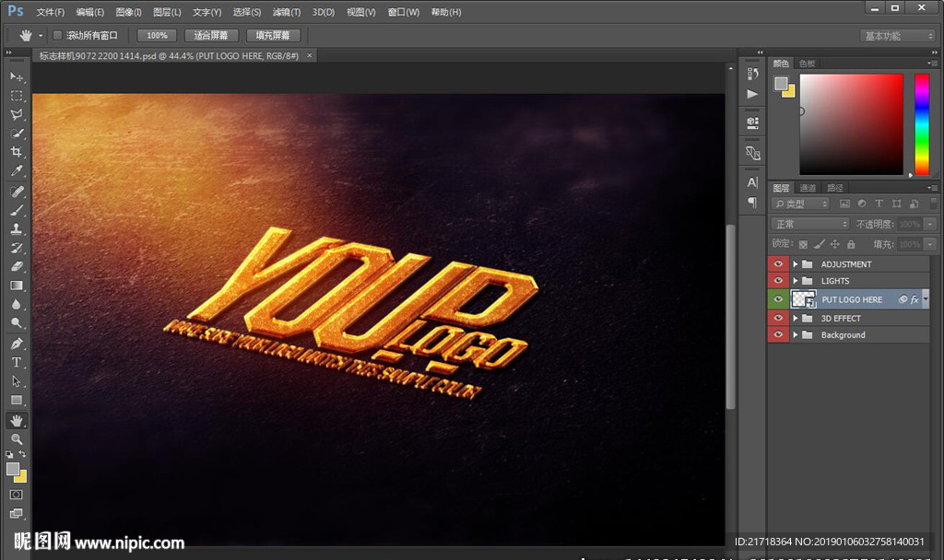Lock image pixels with the brush lock icon
Viewport: 944px width, 560px height.
(x=819, y=244)
